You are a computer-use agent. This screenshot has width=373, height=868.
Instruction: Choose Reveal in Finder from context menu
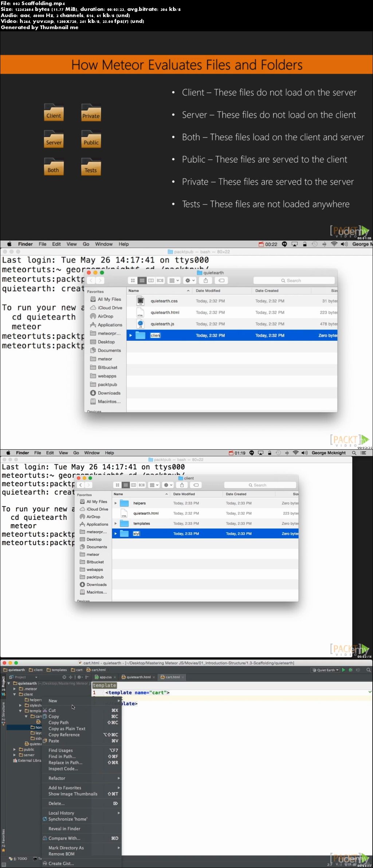pyautogui.click(x=82, y=828)
